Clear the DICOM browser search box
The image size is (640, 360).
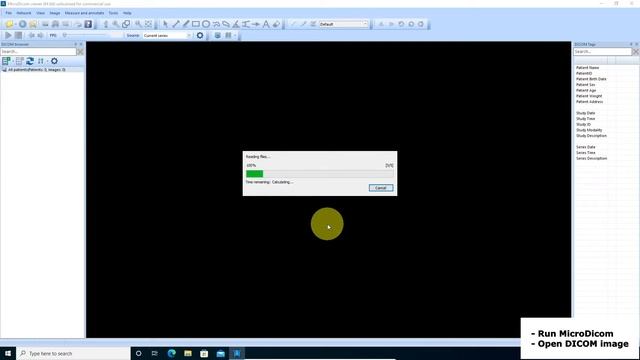[80, 52]
